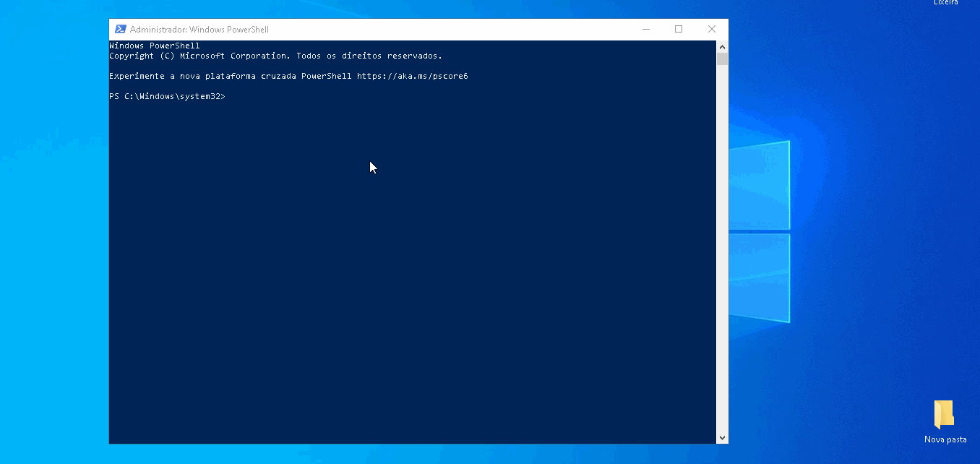The image size is (980, 464).
Task: Open the Nova pasta folder on the desktop
Action: click(x=944, y=415)
